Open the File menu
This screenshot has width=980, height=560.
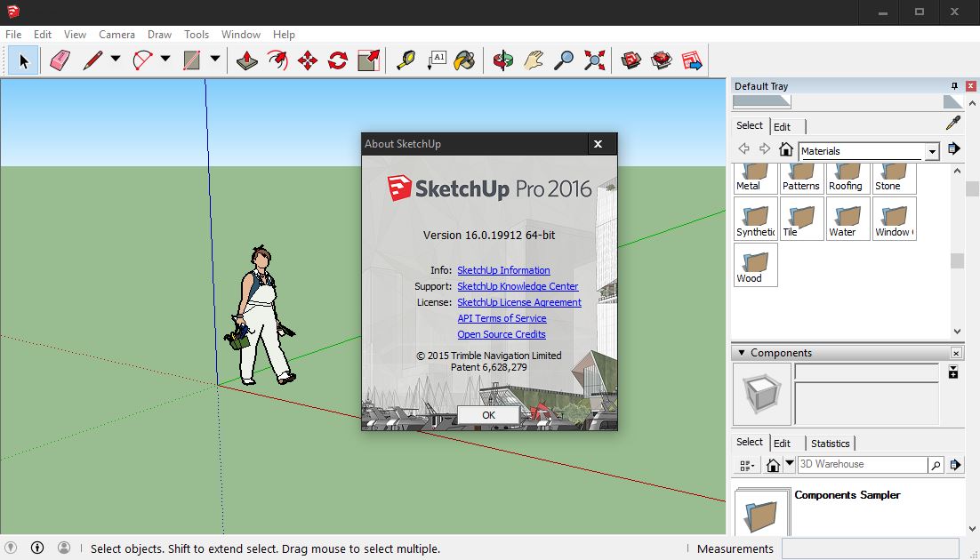(x=13, y=35)
